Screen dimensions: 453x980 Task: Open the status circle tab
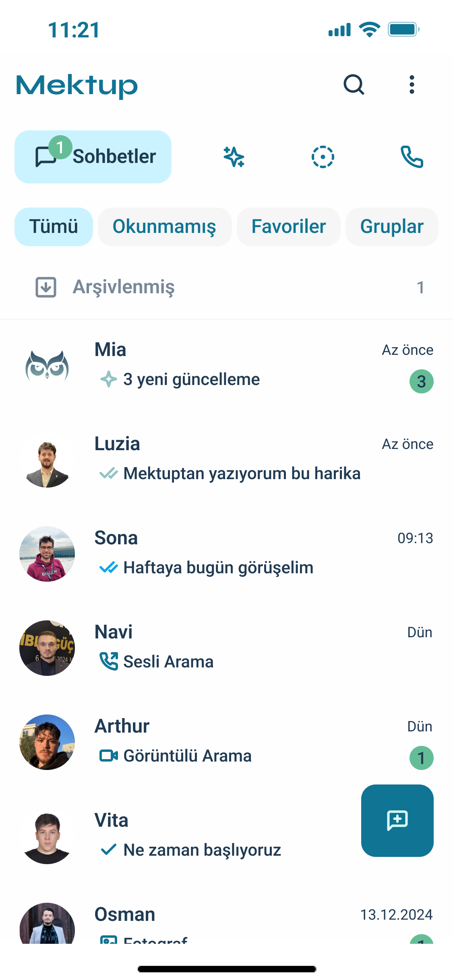click(323, 157)
